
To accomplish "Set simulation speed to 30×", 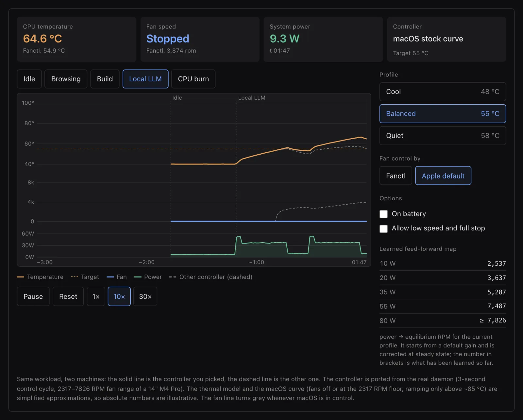I will coord(145,296).
